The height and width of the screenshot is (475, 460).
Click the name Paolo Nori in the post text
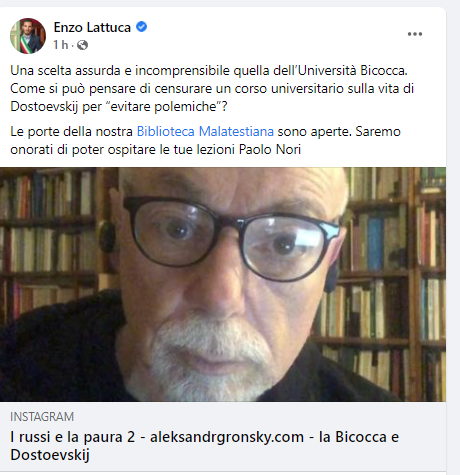tap(270, 150)
